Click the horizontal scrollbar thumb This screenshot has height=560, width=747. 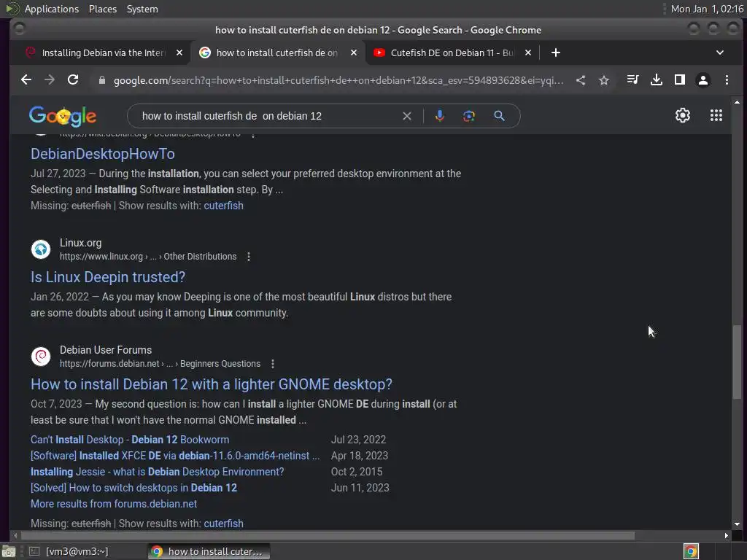328,536
